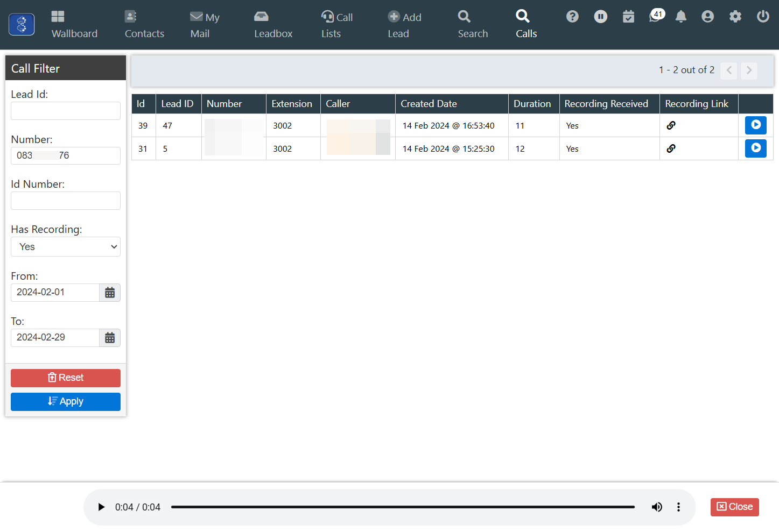The width and height of the screenshot is (779, 532).
Task: Focus the Number filter field
Action: [66, 155]
